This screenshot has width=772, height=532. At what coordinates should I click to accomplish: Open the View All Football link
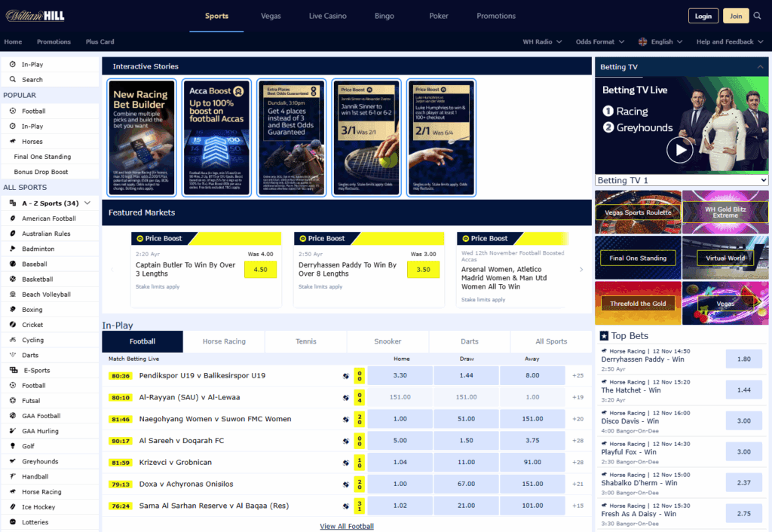pos(347,525)
